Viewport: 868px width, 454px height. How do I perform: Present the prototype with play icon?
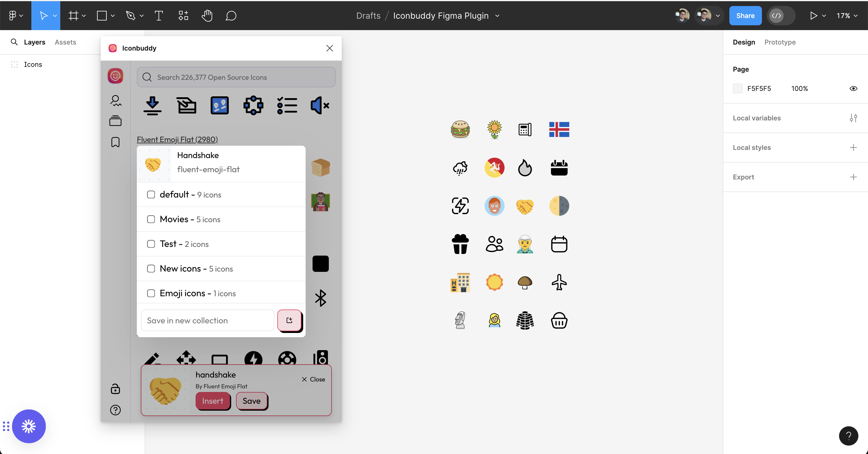[x=813, y=15]
